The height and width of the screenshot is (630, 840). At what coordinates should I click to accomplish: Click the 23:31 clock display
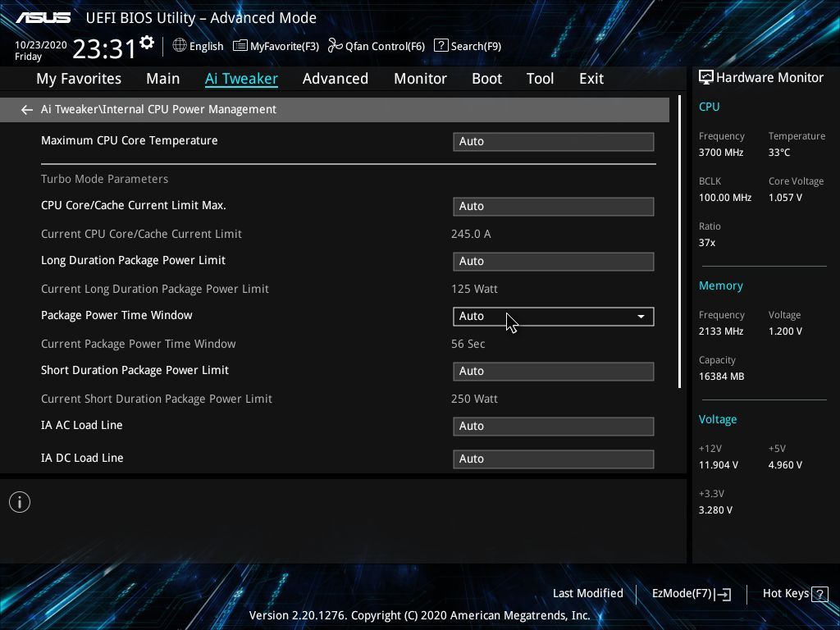tap(104, 49)
